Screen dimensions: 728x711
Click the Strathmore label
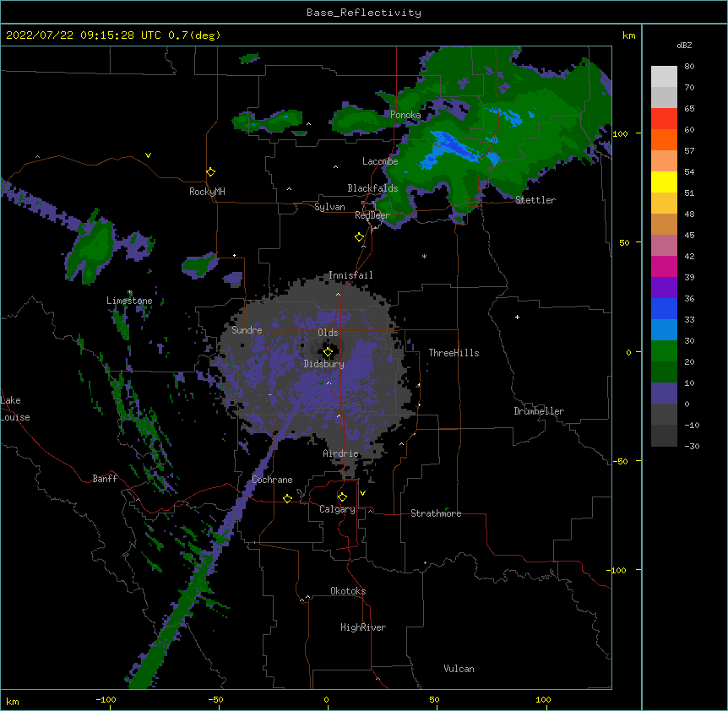pos(436,513)
